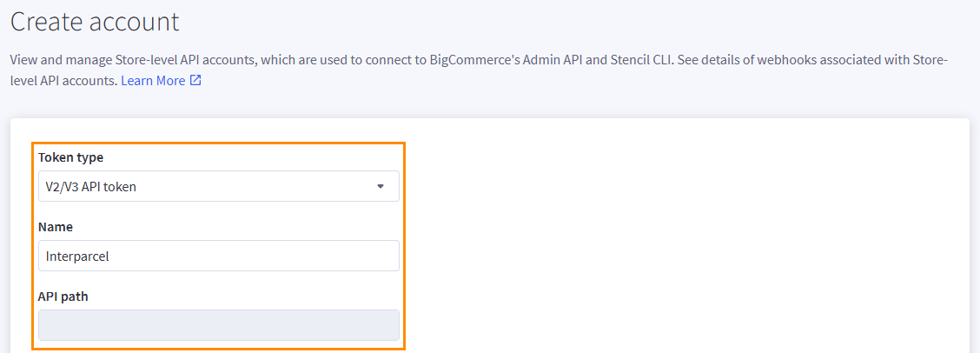Click the Create account heading
Image resolution: width=980 pixels, height=353 pixels.
pyautogui.click(x=95, y=21)
